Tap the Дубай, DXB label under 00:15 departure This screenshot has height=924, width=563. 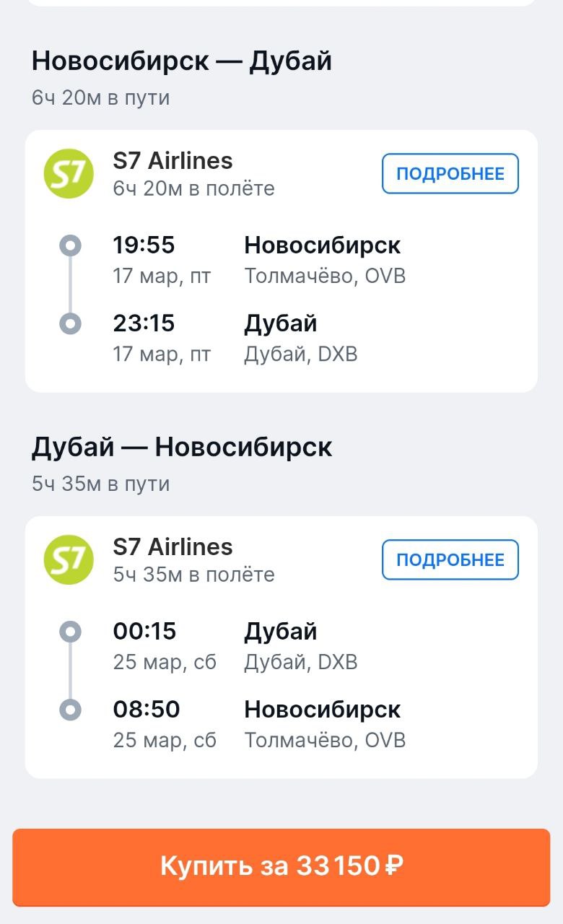[301, 663]
